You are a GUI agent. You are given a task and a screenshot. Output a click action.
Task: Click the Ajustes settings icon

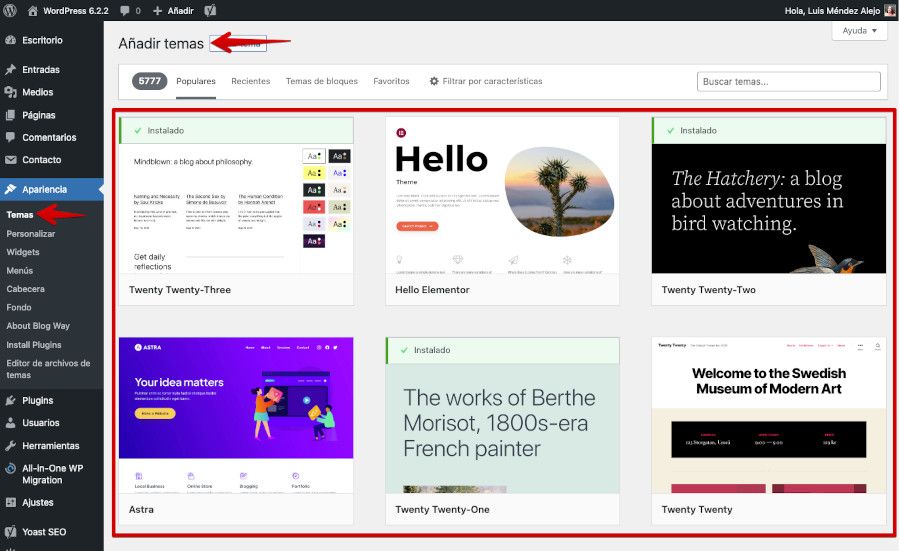[10, 502]
